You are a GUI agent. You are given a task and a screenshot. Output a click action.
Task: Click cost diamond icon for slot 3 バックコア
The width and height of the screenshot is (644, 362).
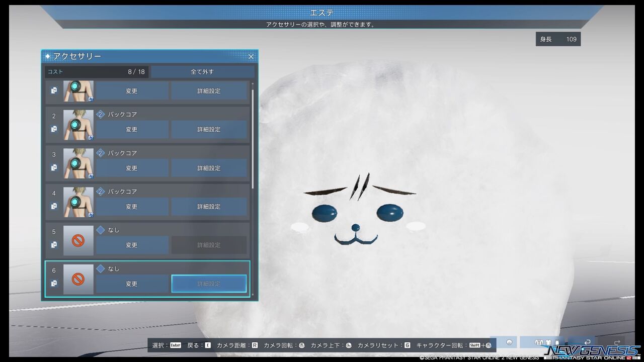(100, 153)
